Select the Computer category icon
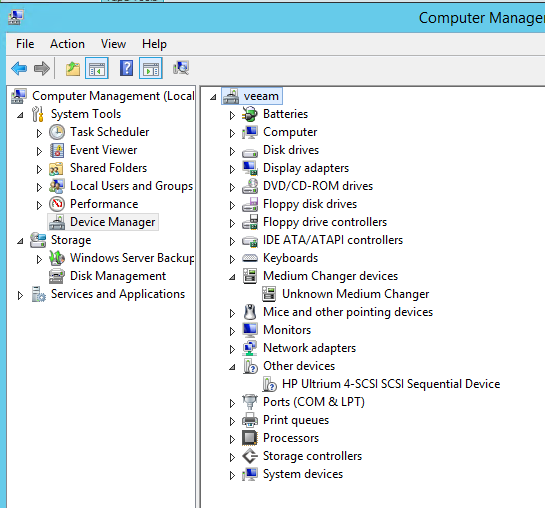545x508 pixels. coord(250,132)
